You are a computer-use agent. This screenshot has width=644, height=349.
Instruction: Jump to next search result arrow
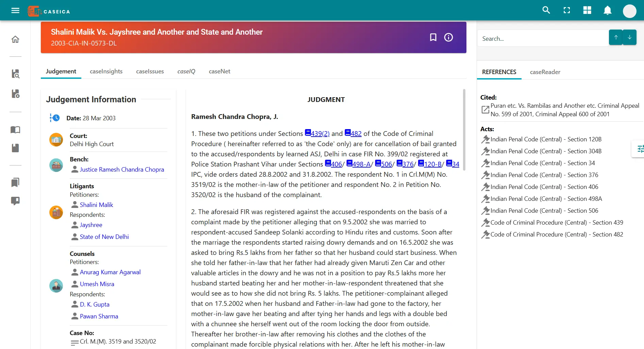click(x=630, y=37)
